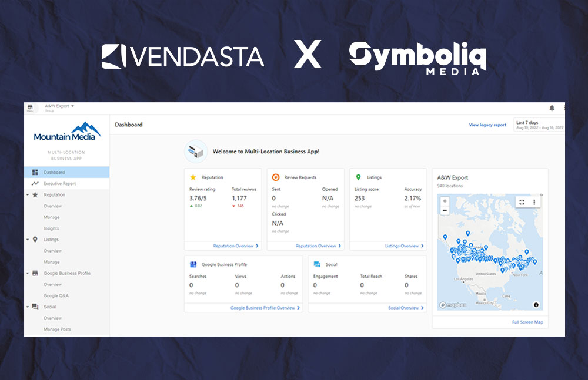Open Reputation Overview link in Review Requests card

[318, 246]
